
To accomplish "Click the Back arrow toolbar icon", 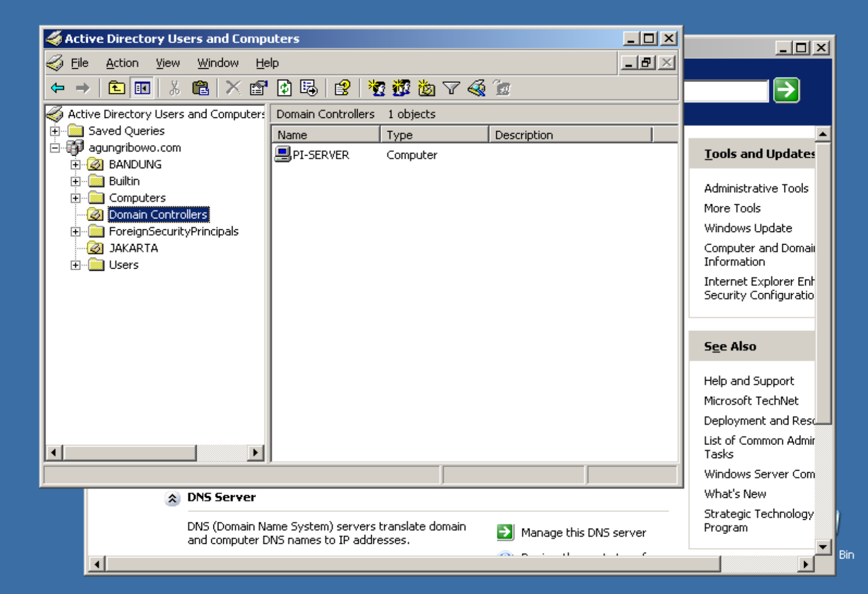I will [58, 88].
